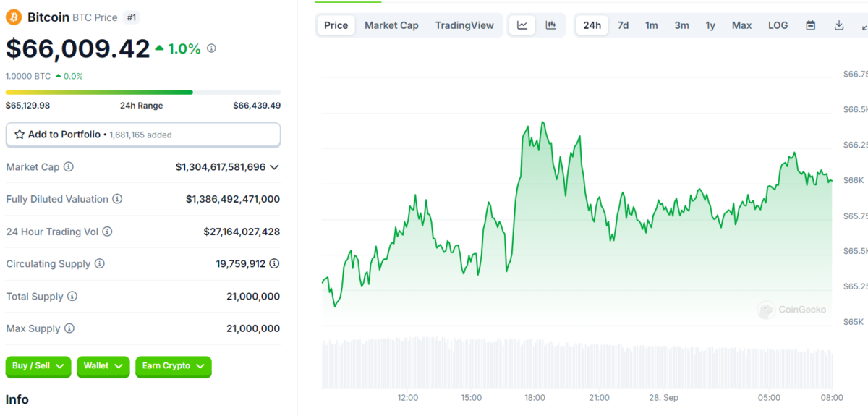Open the calendar date range picker icon
Image resolution: width=868 pixels, height=416 pixels.
[811, 25]
